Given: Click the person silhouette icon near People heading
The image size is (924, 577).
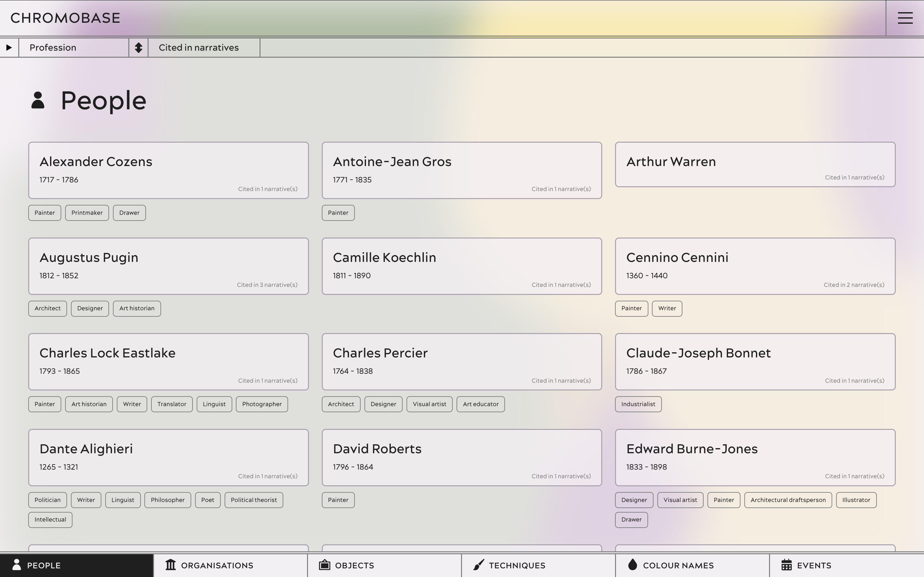Looking at the screenshot, I should [38, 100].
